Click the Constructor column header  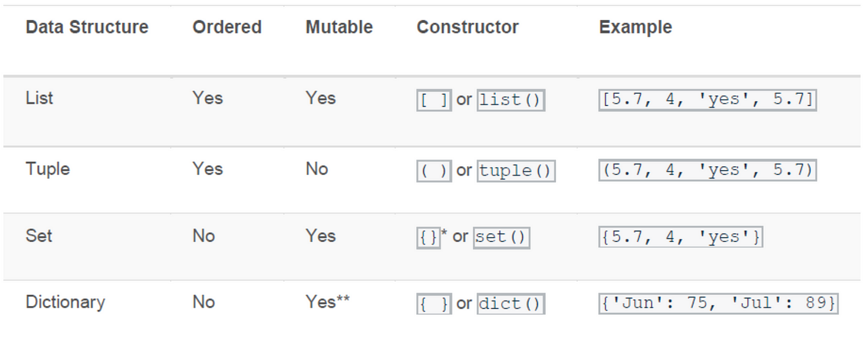tap(467, 27)
